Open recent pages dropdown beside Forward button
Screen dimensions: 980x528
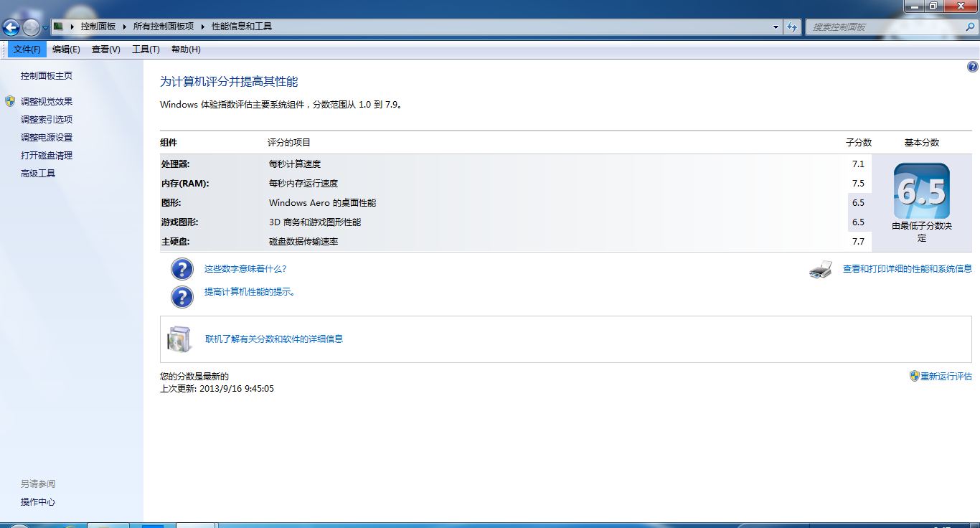(x=46, y=28)
